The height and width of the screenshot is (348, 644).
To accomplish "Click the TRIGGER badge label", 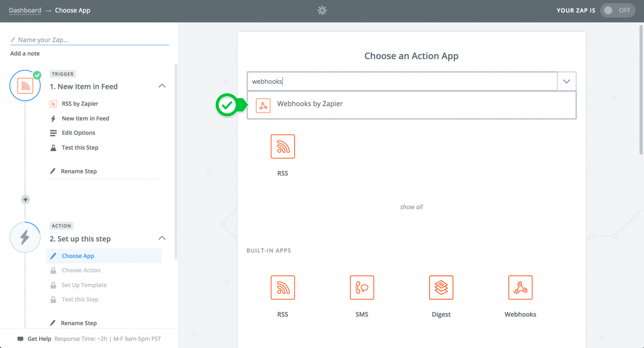I will point(63,74).
